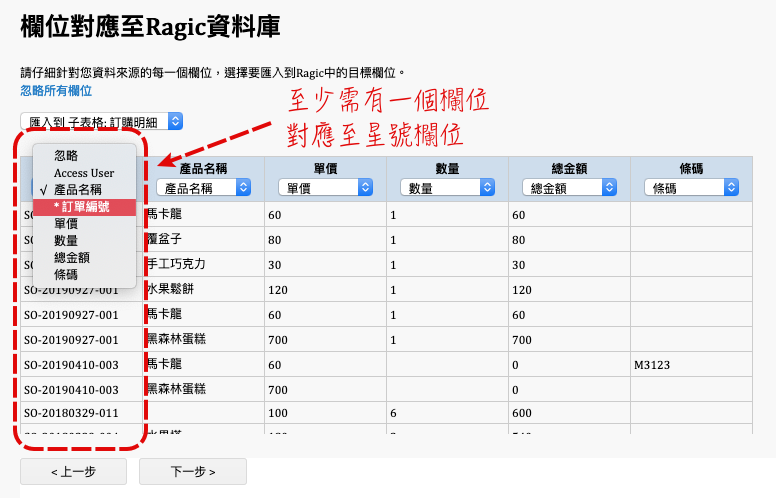Choose 條碼 in the open dropdown list

(84, 274)
